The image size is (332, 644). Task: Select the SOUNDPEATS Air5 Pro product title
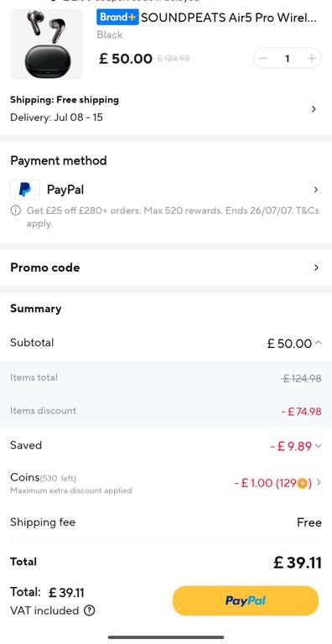(229, 18)
